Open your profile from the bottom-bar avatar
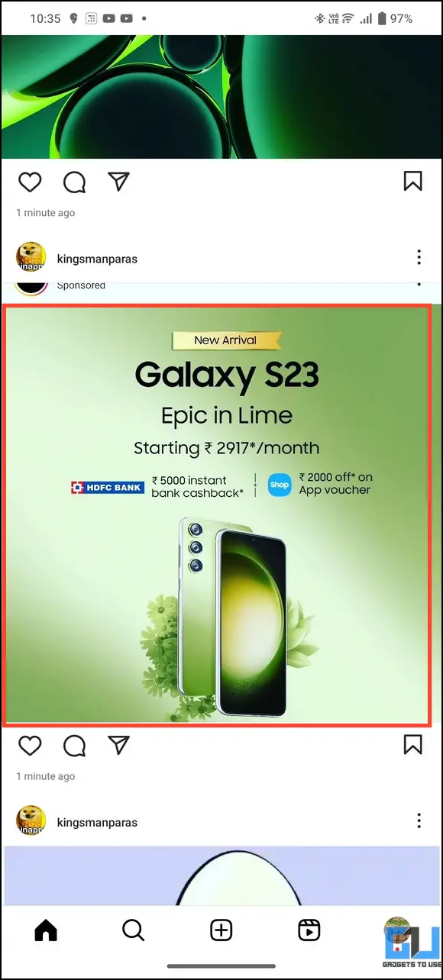The image size is (443, 980). (x=396, y=930)
